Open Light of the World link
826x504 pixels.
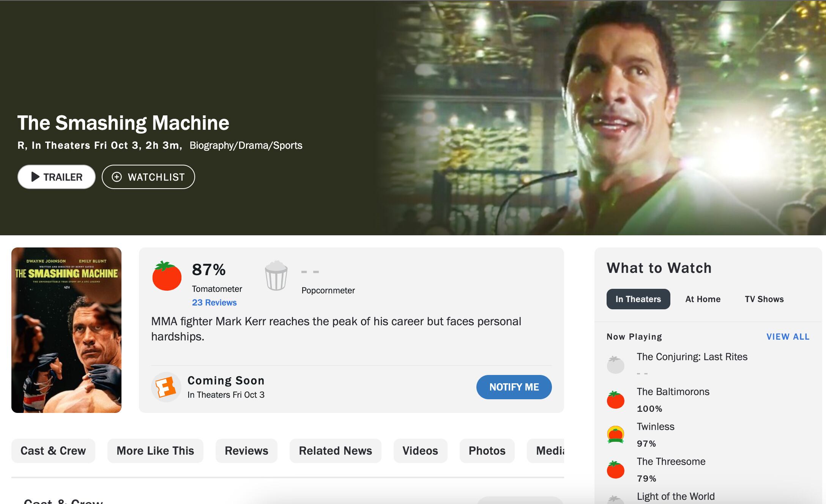(676, 496)
